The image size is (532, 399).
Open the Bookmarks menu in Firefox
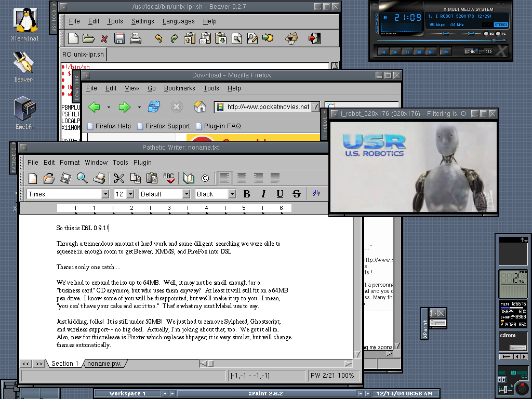point(179,88)
